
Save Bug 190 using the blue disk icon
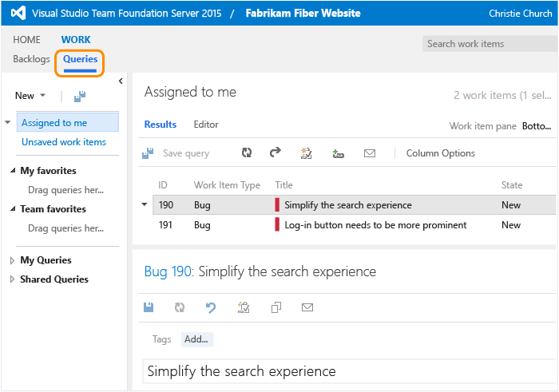coord(149,307)
